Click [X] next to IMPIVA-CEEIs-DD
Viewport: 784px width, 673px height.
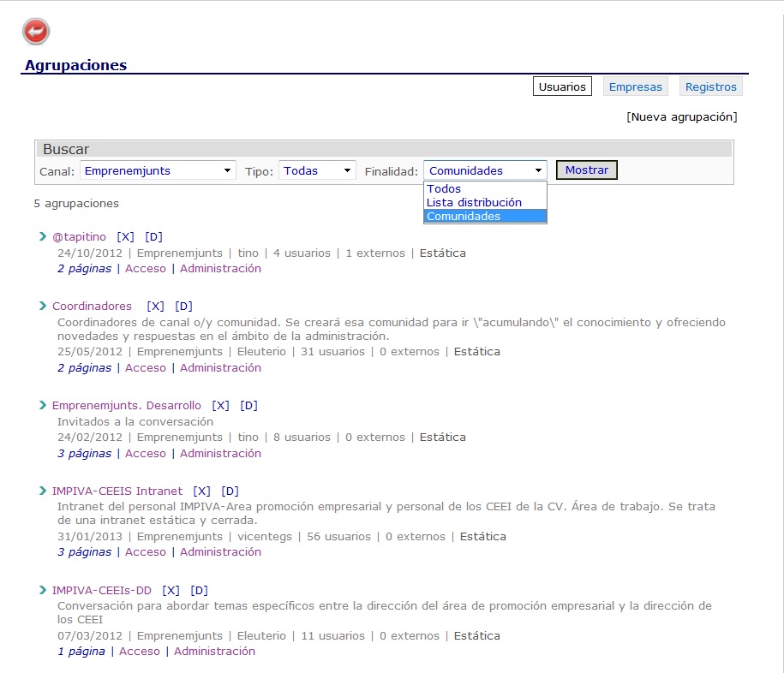tap(171, 590)
